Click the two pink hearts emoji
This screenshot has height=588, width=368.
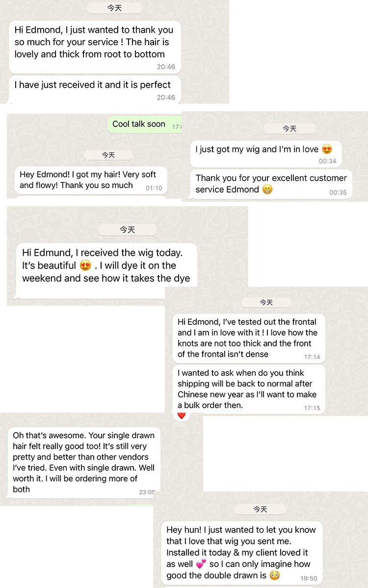[201, 564]
